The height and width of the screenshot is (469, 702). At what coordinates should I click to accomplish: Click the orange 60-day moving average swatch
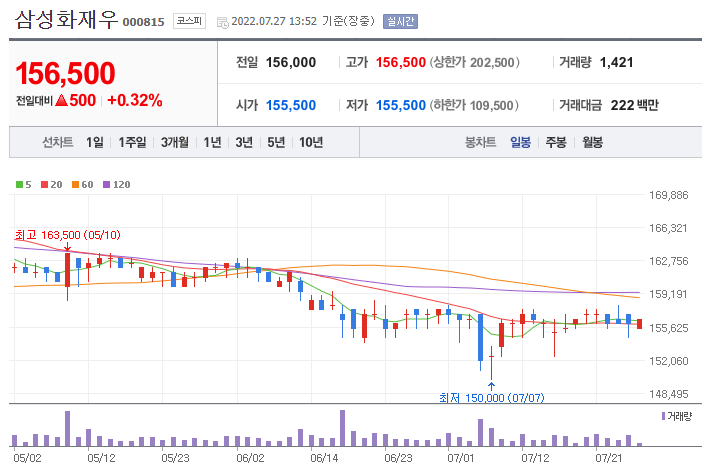[75, 184]
